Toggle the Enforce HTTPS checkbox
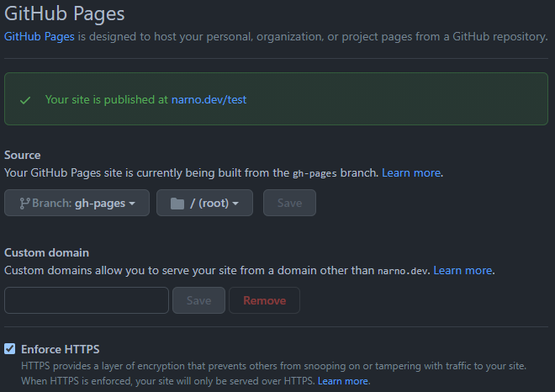Viewport: 555px width, 392px height. point(10,348)
